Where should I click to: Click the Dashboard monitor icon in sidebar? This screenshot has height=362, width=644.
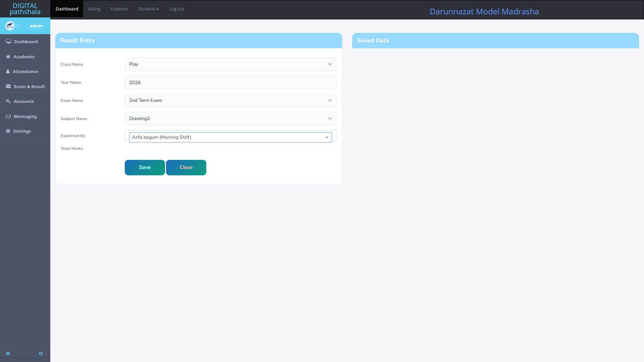[x=8, y=42]
